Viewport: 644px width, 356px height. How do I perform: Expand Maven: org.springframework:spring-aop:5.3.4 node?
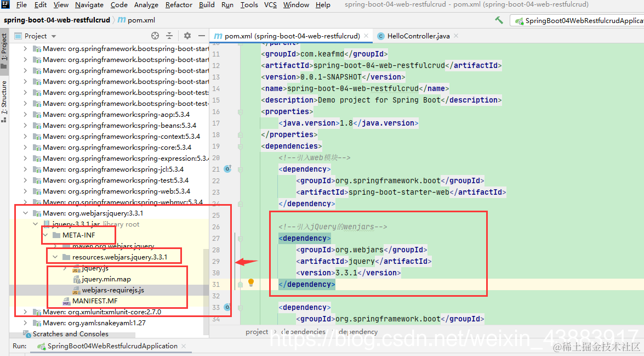coord(25,114)
